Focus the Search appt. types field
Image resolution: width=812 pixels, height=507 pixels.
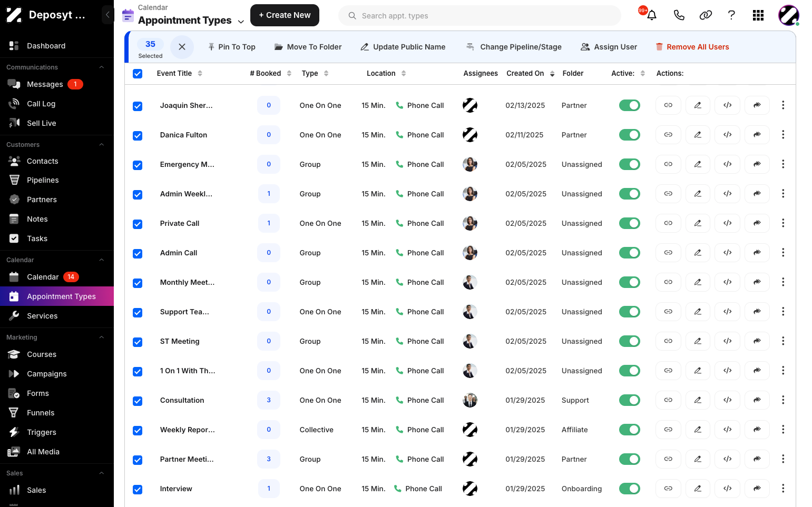click(480, 16)
